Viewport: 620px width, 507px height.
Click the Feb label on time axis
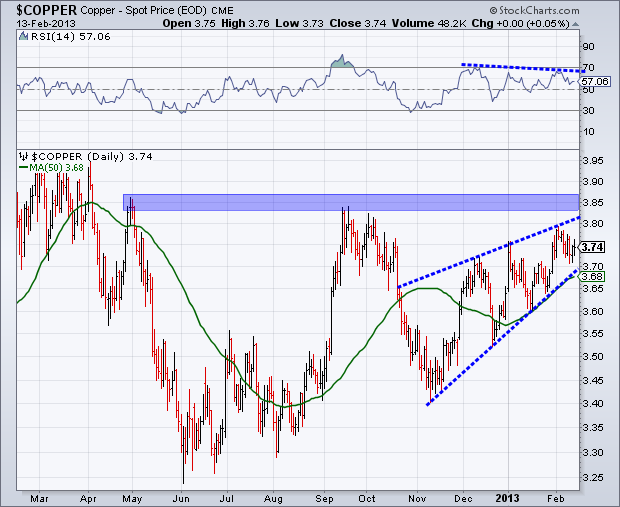[556, 498]
